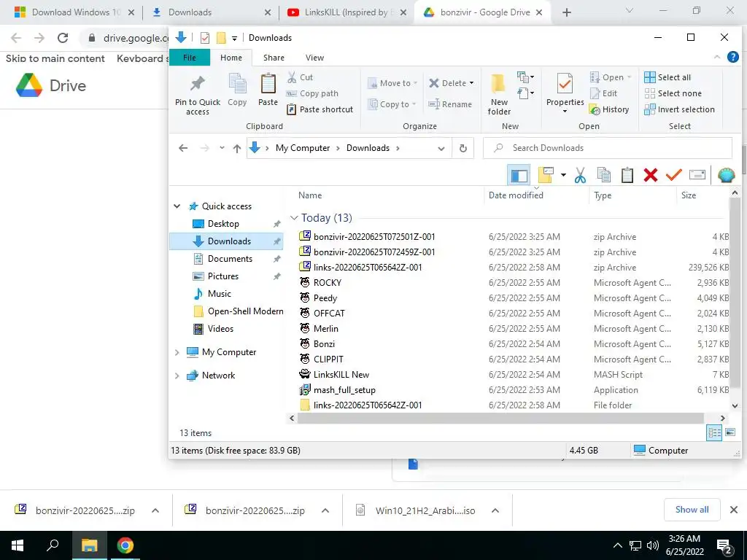The height and width of the screenshot is (560, 747).
Task: Open Delete button dropdown arrow
Action: click(x=472, y=83)
